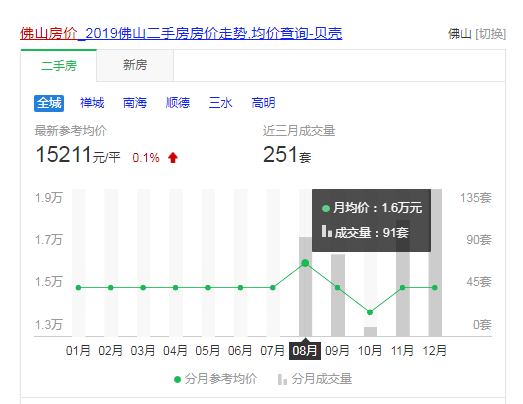Viewport: 523px width, 404px height.
Task: Select the 南海 district filter
Action: point(135,103)
